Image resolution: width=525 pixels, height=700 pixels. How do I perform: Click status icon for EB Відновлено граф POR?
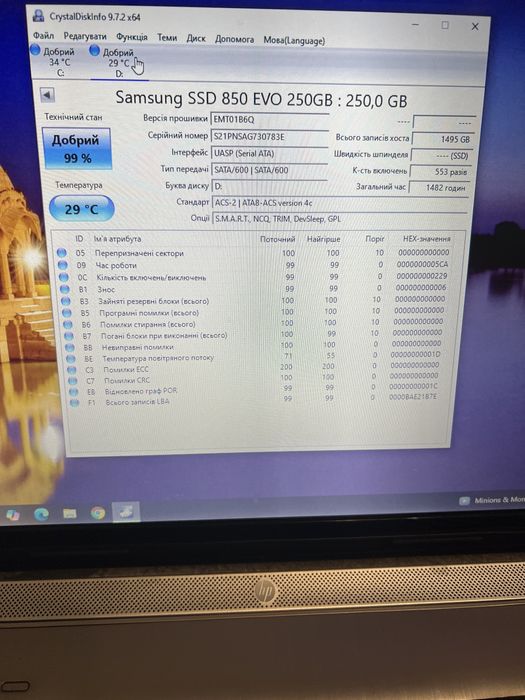coord(74,392)
